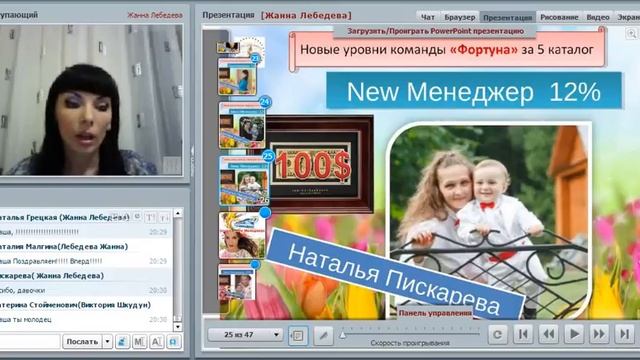Click the chat message input field

[29, 341]
